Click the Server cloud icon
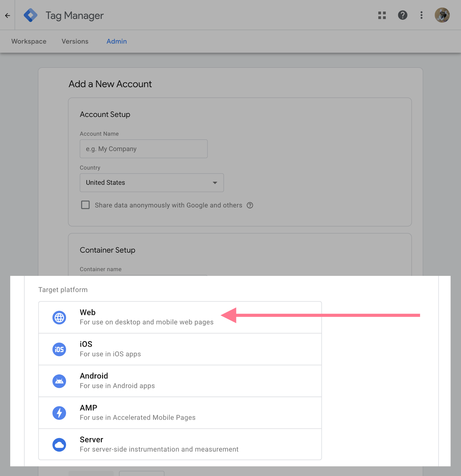 [x=59, y=445]
